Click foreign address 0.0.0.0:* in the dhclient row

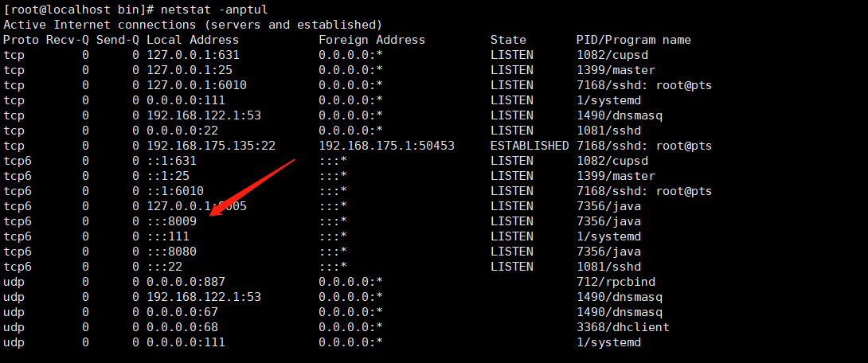tap(350, 327)
